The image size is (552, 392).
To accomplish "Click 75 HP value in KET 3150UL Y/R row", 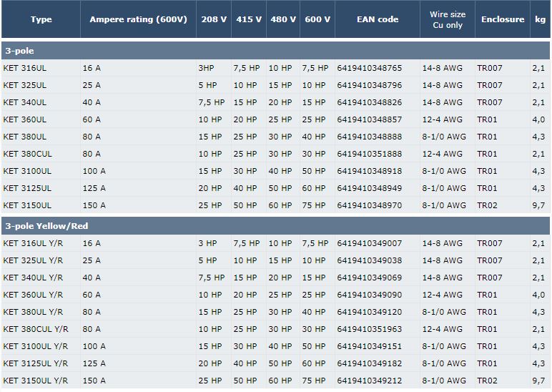I will point(314,381).
